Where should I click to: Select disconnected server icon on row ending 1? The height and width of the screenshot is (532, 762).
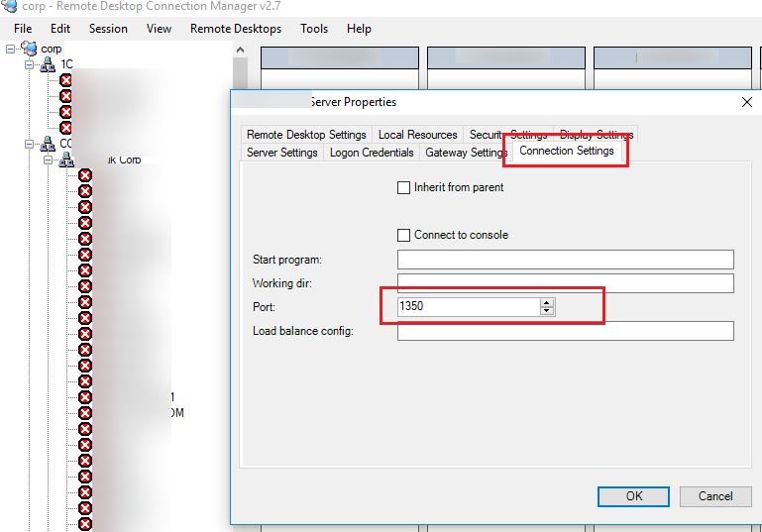click(85, 397)
